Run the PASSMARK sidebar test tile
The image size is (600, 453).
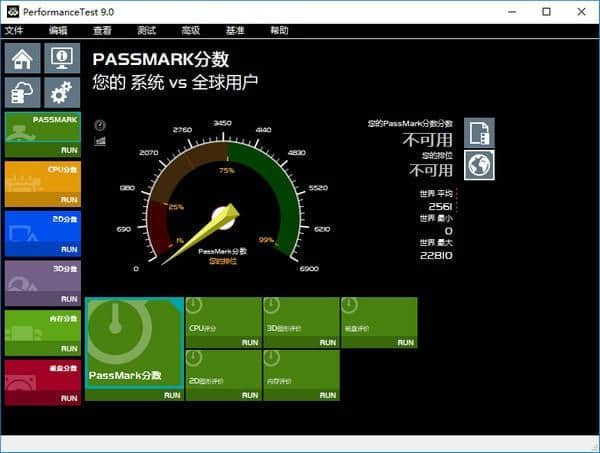[43, 135]
